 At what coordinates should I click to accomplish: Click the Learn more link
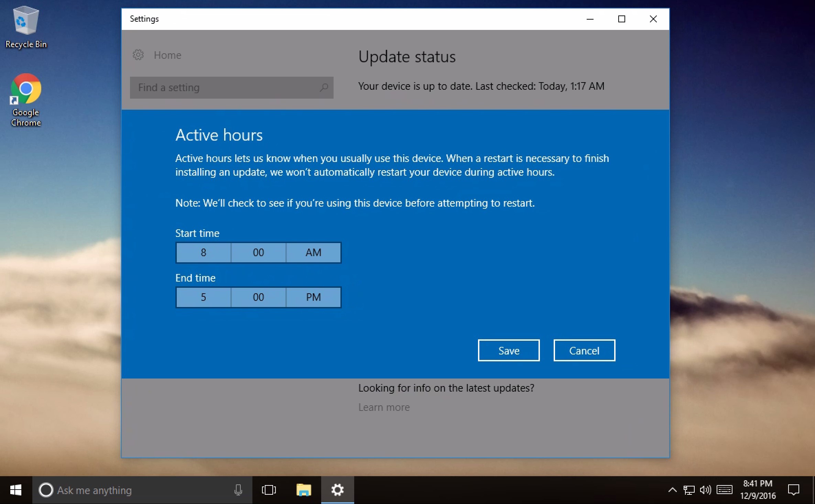coord(384,407)
